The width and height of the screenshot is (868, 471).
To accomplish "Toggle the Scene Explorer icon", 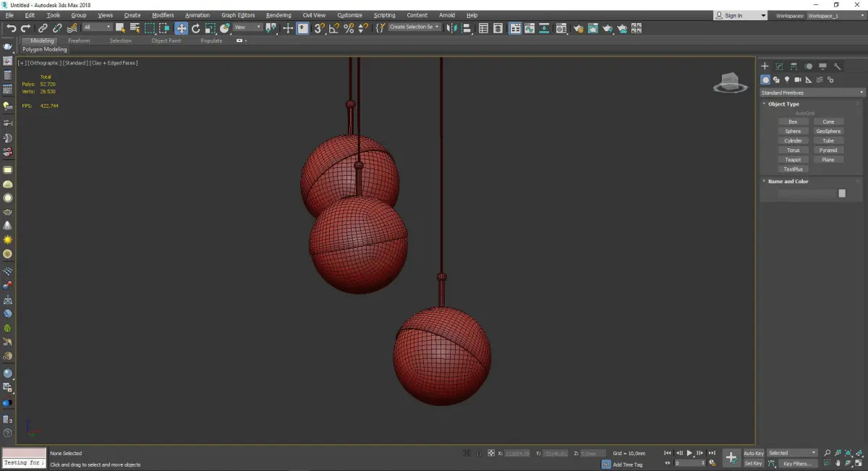I will [483, 28].
